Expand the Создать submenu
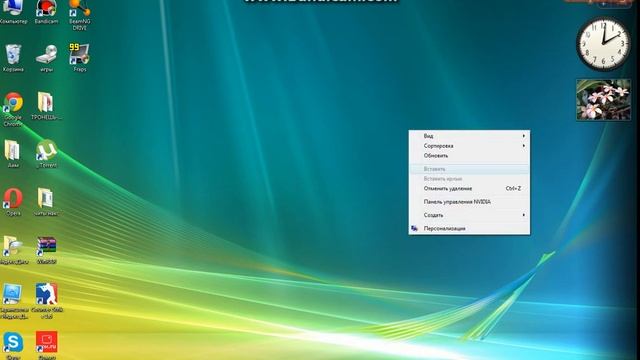Viewport: 640px width, 360px height. (x=469, y=215)
